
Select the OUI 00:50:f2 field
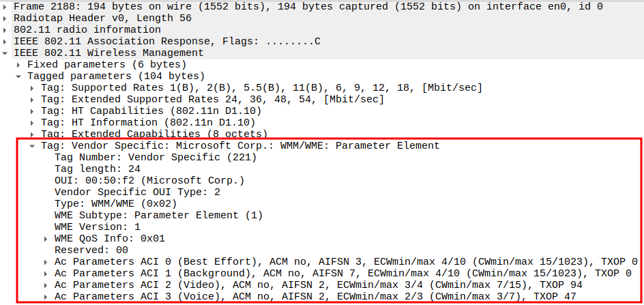(x=149, y=180)
